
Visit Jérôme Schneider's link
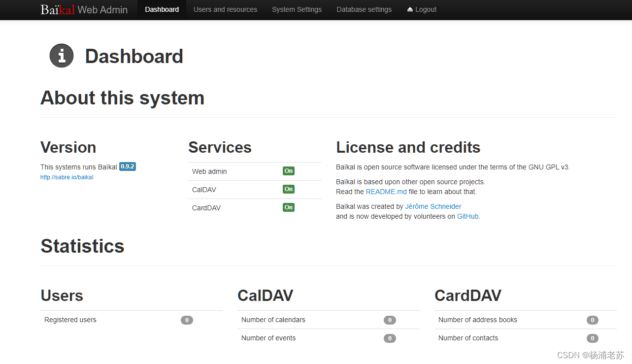tap(433, 206)
